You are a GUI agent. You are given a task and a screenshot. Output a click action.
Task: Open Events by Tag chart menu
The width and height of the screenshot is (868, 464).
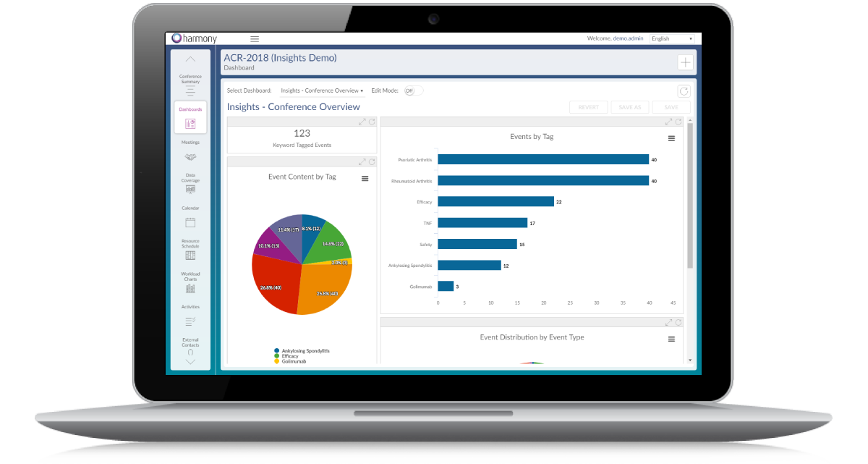click(671, 138)
